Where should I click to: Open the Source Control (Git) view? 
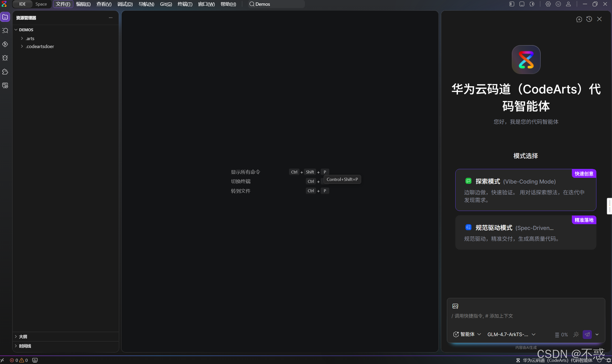click(5, 44)
